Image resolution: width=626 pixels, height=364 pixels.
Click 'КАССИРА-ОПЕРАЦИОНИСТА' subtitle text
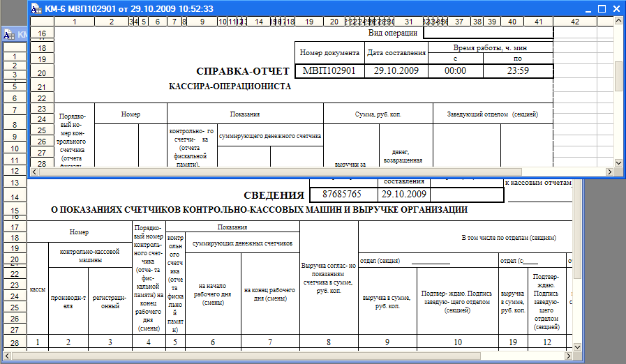click(230, 86)
